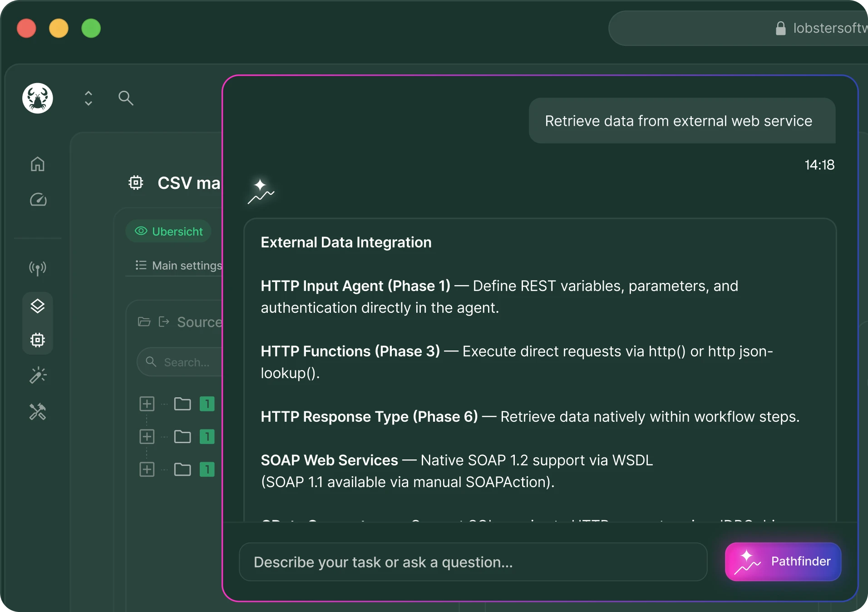Click the browser address bar lock icon
Screen dimensions: 868x612
780,28
